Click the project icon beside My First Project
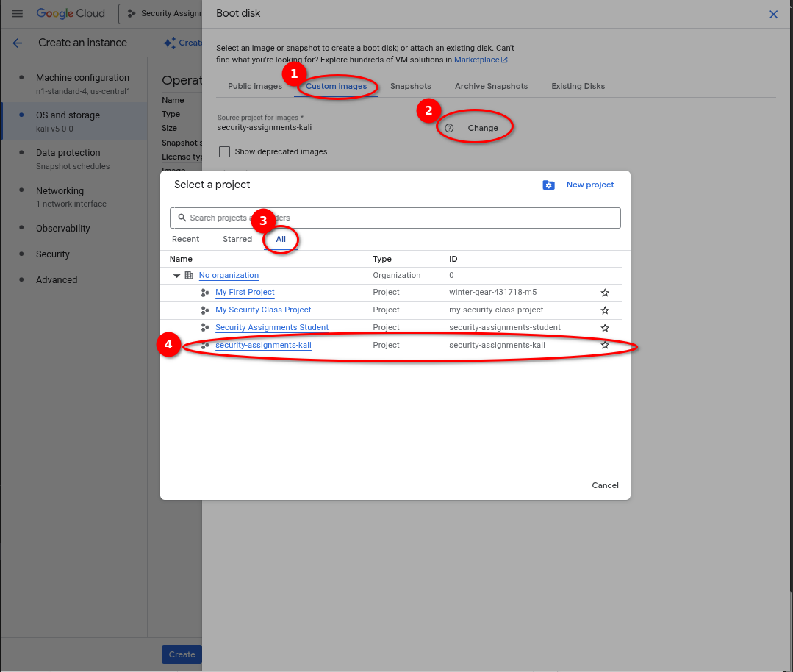The height and width of the screenshot is (672, 793). tap(205, 293)
